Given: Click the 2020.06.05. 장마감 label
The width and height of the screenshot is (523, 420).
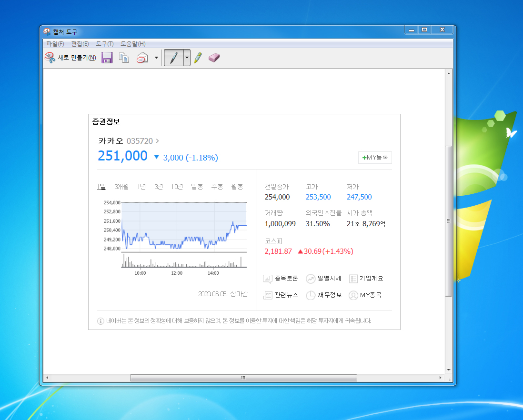Looking at the screenshot, I should (223, 294).
